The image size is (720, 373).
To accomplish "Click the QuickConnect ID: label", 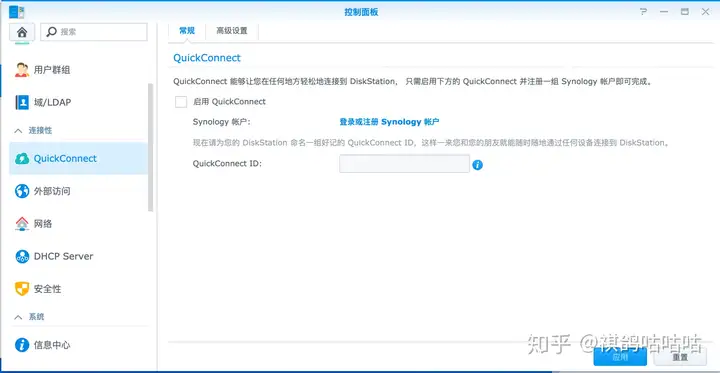I will [227, 164].
